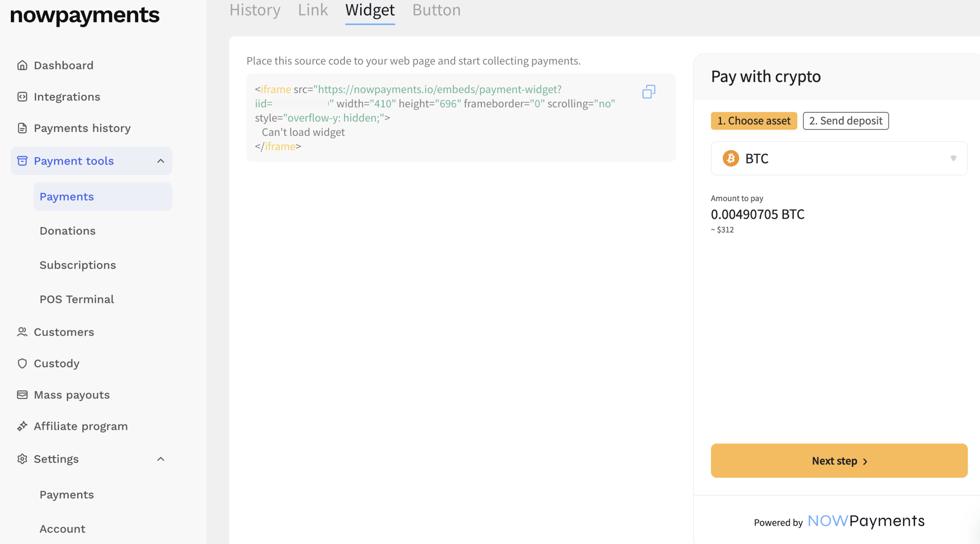This screenshot has height=544, width=980.
Task: Click the Integrations code icon
Action: point(22,96)
